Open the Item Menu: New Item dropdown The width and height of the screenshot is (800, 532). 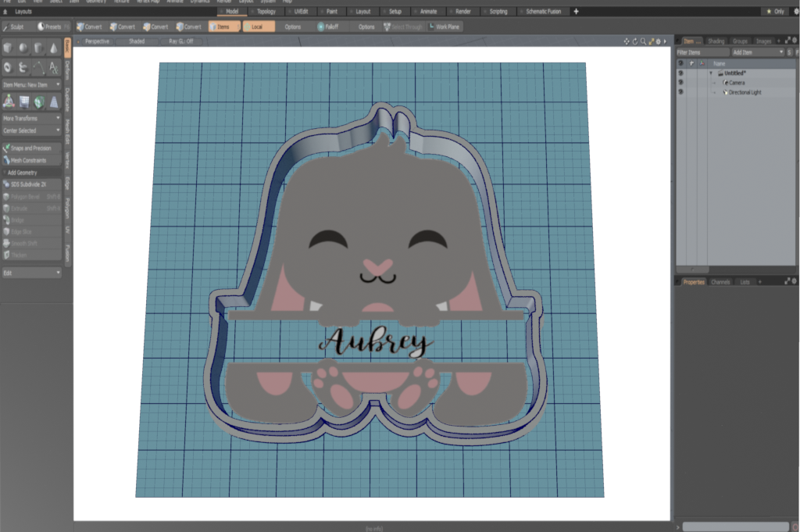[x=31, y=84]
